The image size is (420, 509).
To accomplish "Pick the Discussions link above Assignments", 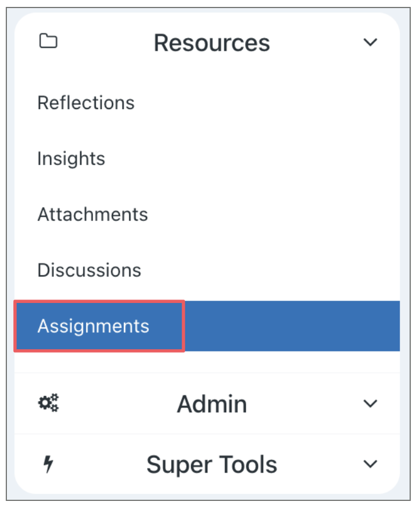I will [89, 270].
